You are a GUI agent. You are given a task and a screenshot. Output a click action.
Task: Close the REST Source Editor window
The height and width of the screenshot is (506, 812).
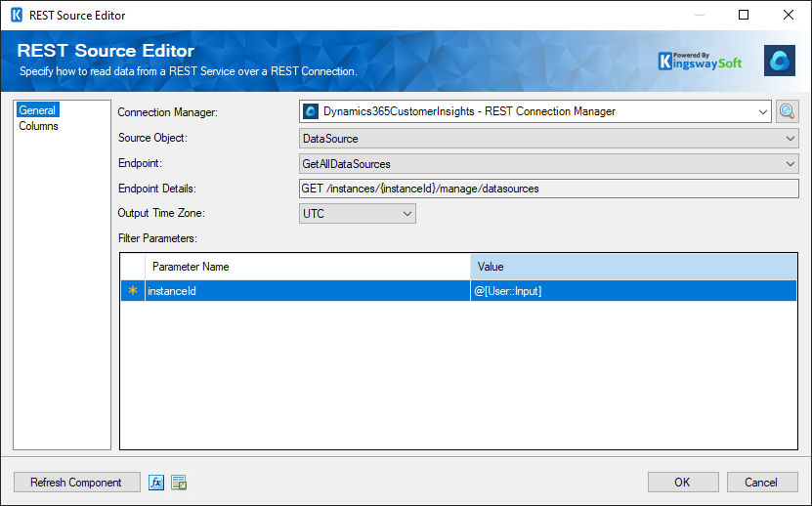pyautogui.click(x=789, y=15)
